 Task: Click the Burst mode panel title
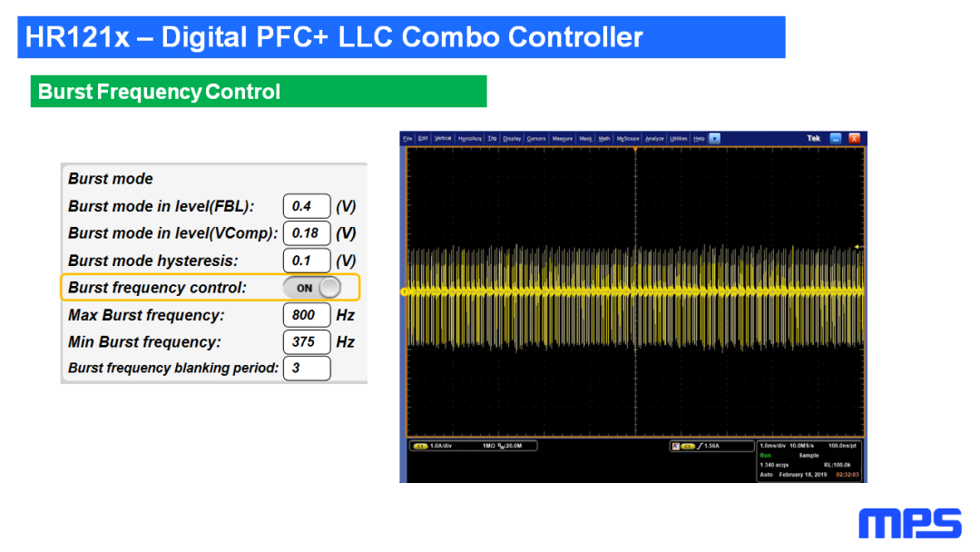tap(111, 179)
